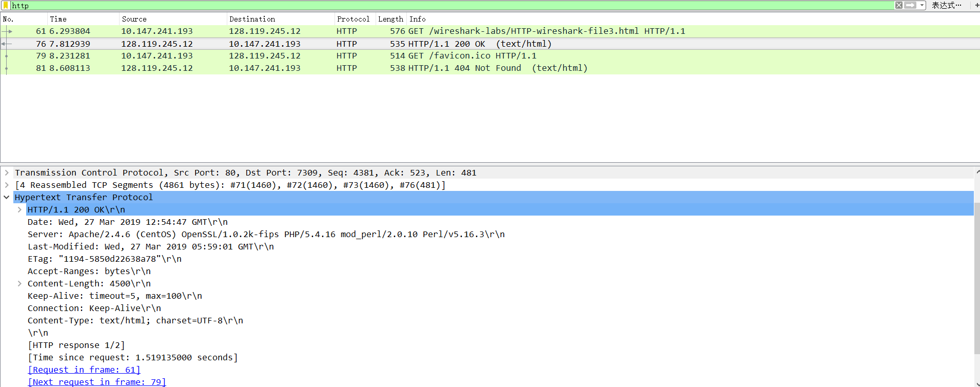Select the Date header line
This screenshot has width=980, height=387.
128,222
